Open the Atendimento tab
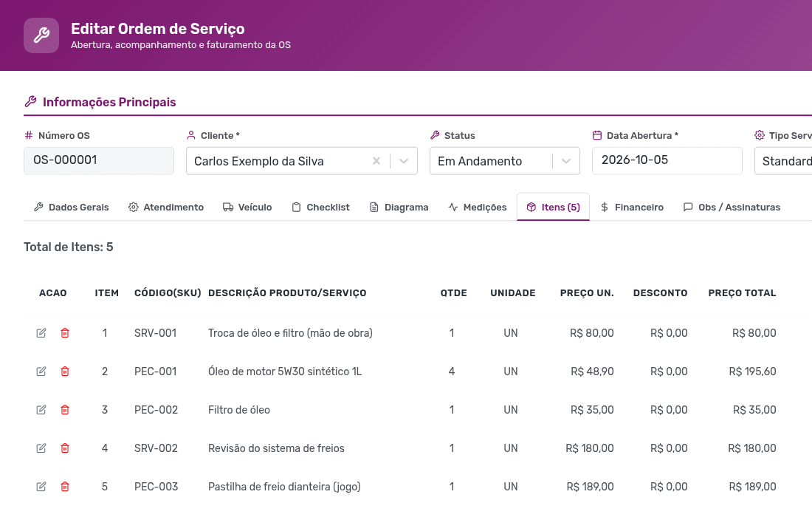The height and width of the screenshot is (517, 812). coord(166,208)
